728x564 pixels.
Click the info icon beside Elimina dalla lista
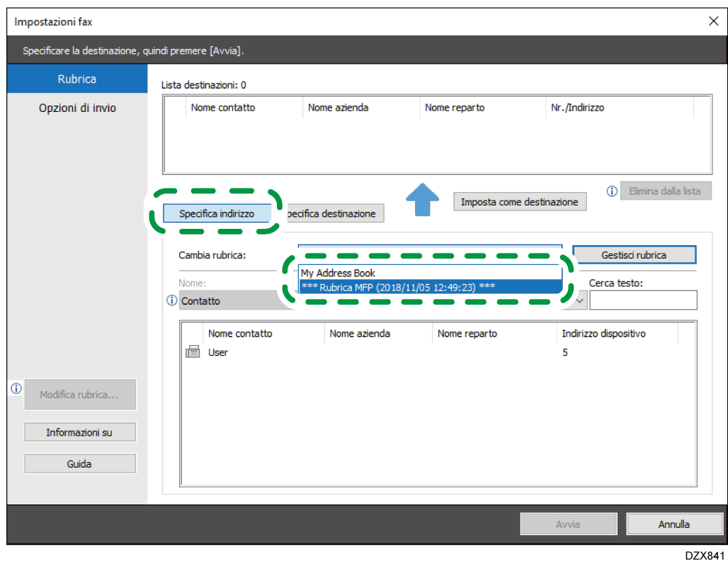[612, 191]
